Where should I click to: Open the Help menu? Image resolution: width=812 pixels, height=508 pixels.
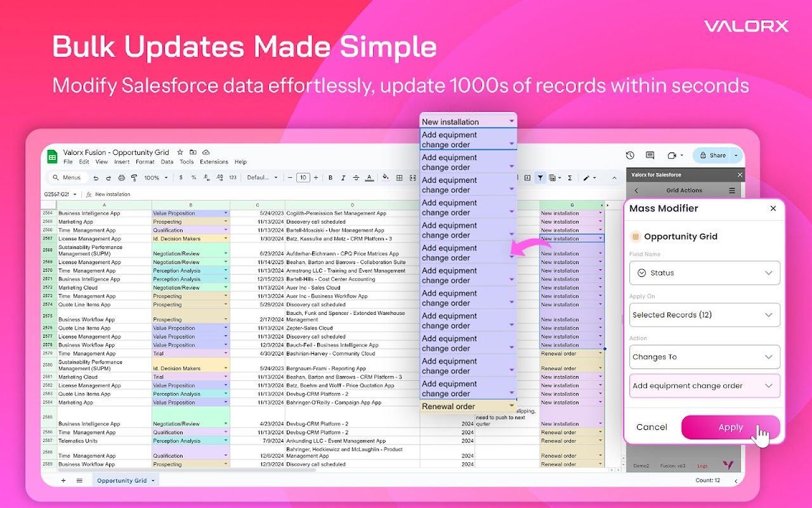240,162
